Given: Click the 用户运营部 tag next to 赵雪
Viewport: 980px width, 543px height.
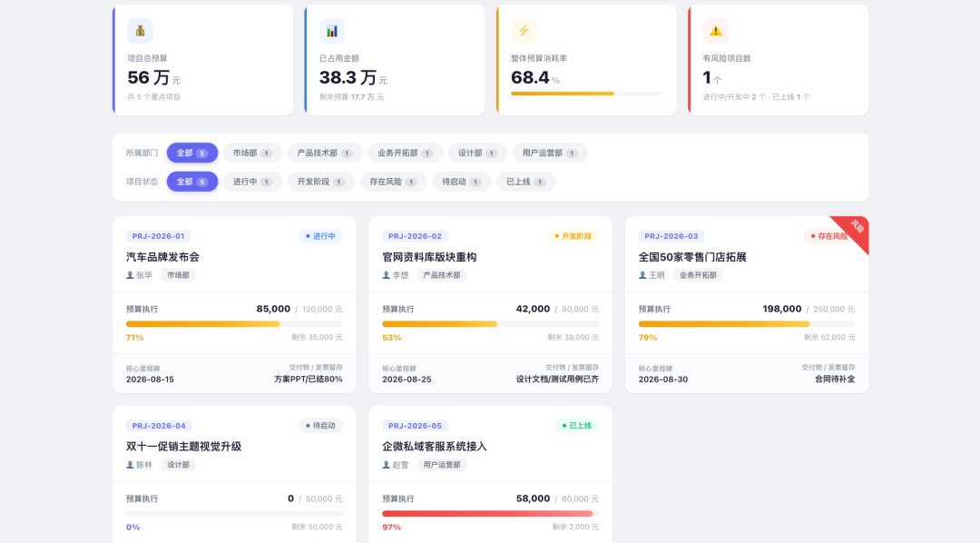Looking at the screenshot, I should (442, 465).
